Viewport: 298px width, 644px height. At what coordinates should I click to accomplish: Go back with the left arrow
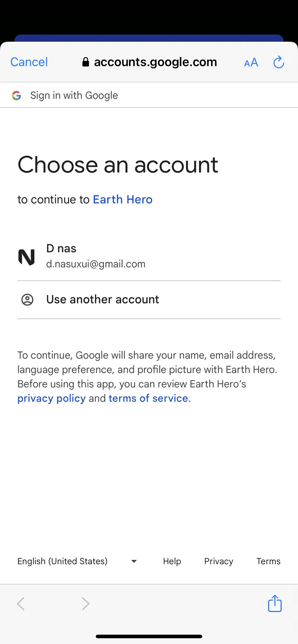coord(21,604)
